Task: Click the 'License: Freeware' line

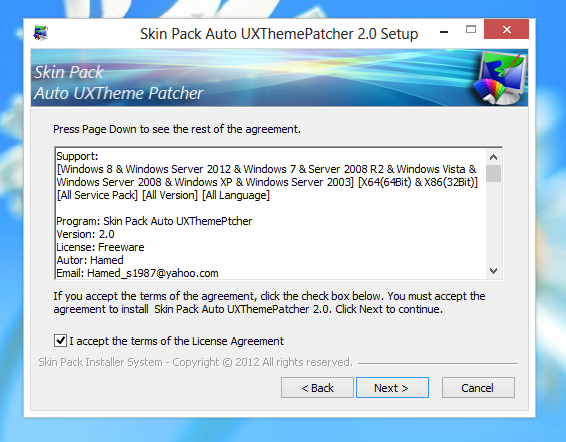Action: (100, 247)
